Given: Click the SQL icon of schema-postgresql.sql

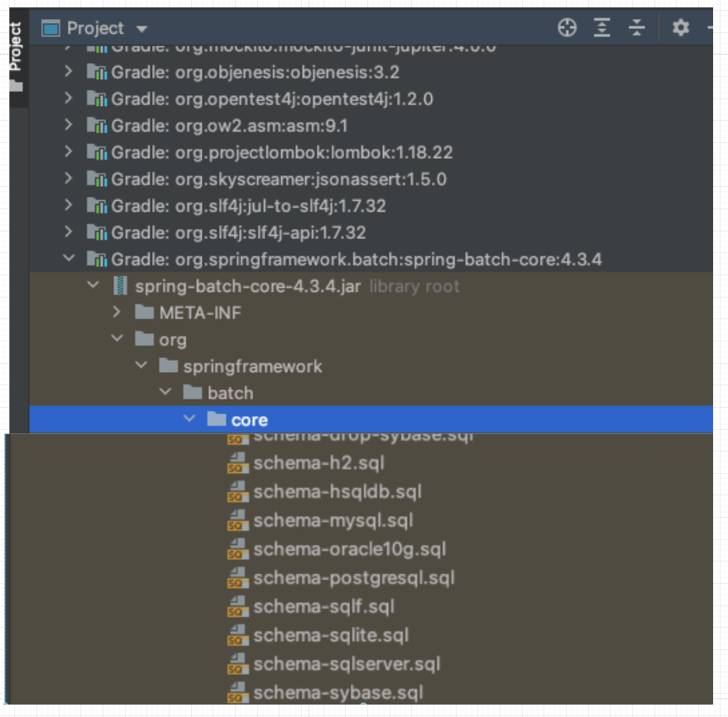Looking at the screenshot, I should 237,578.
